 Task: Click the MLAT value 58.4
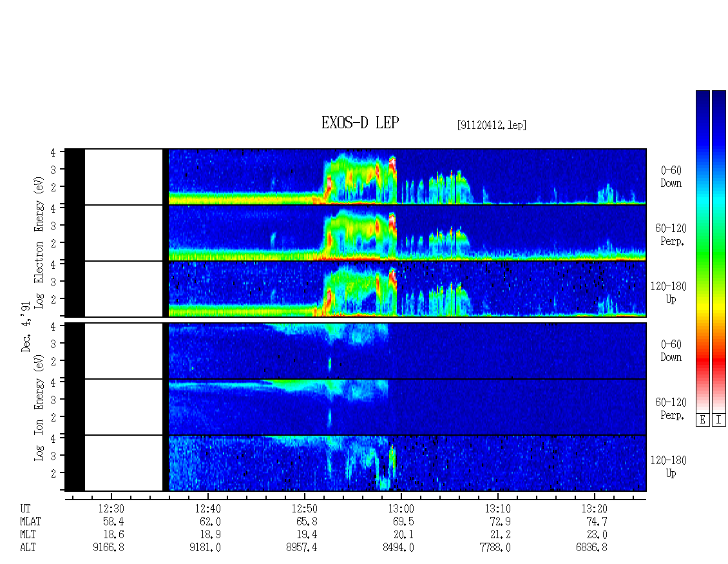coord(113,521)
